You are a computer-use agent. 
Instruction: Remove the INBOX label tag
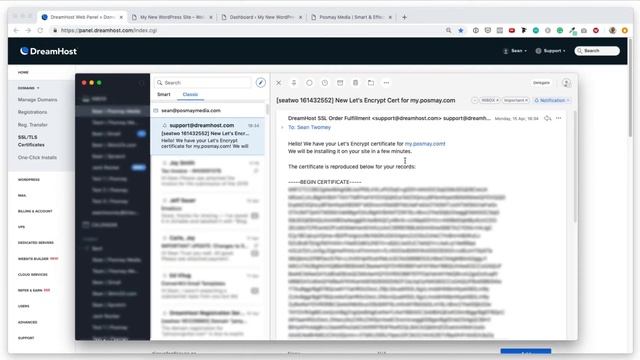pos(497,100)
